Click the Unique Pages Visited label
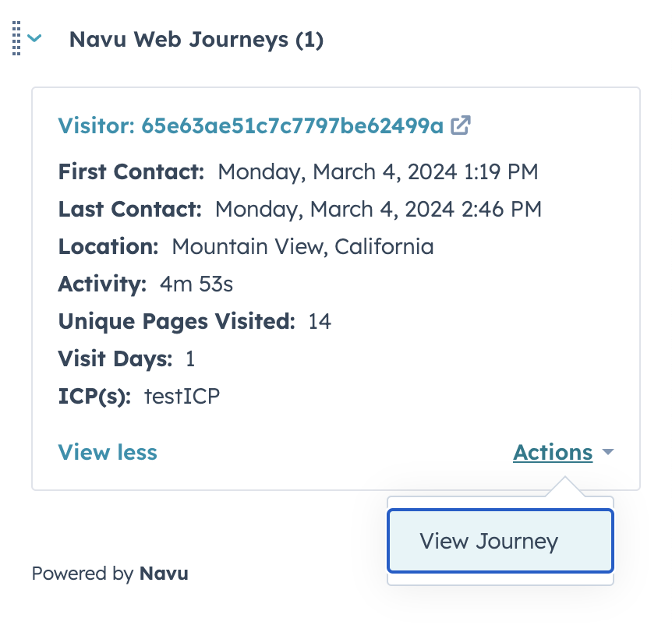 (176, 321)
